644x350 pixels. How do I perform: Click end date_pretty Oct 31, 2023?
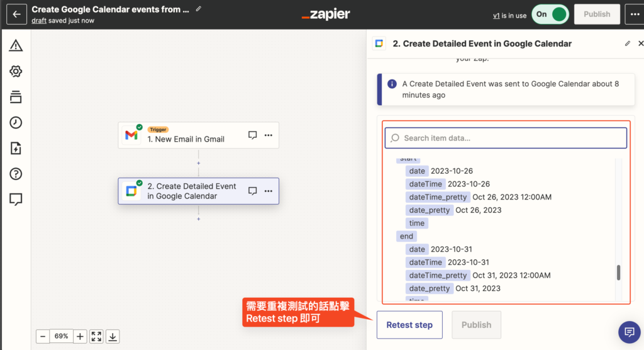(478, 289)
